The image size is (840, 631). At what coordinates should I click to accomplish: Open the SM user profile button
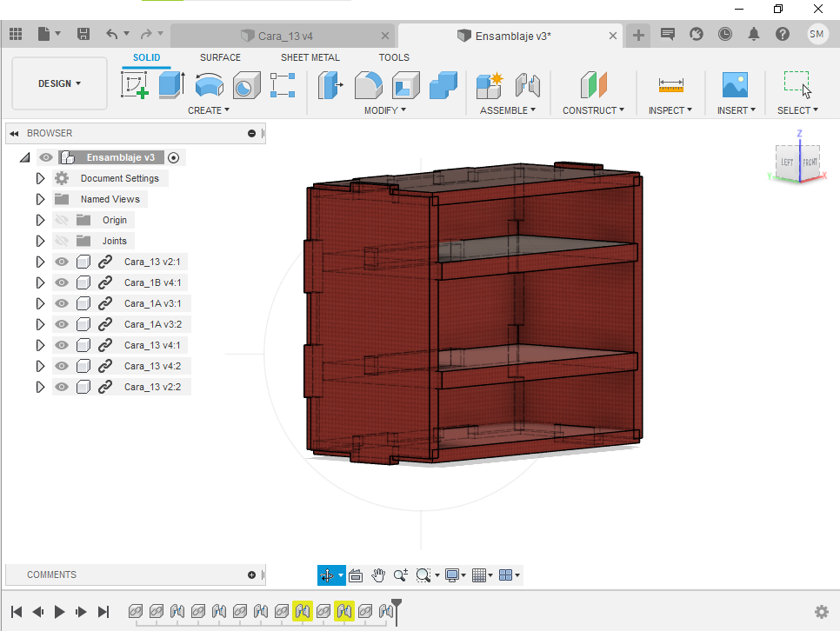[817, 34]
